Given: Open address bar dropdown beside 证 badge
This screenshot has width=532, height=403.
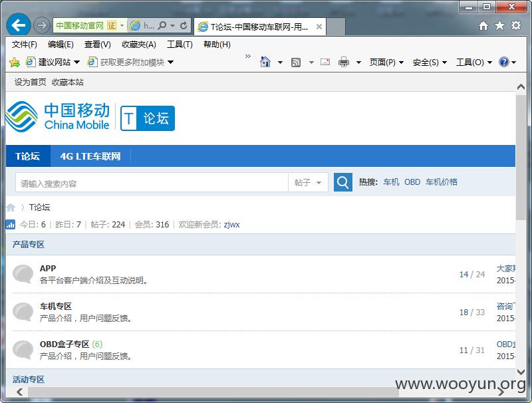Looking at the screenshot, I should click(122, 26).
